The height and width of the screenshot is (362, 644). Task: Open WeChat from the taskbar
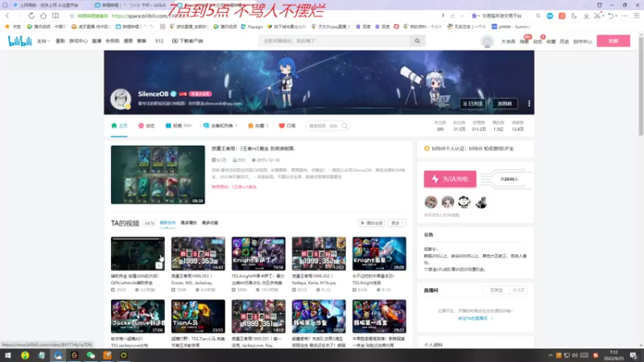coord(91,356)
